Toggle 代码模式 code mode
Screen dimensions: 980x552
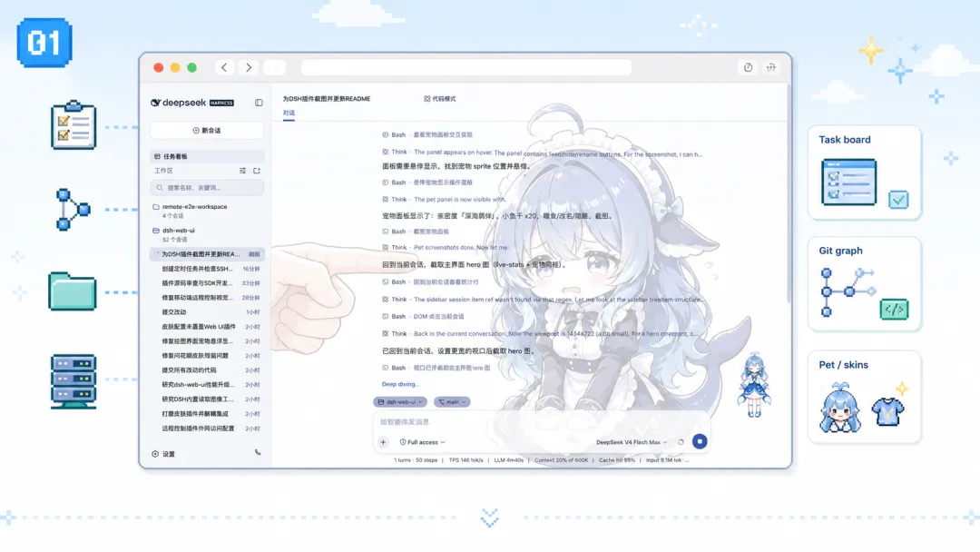440,99
